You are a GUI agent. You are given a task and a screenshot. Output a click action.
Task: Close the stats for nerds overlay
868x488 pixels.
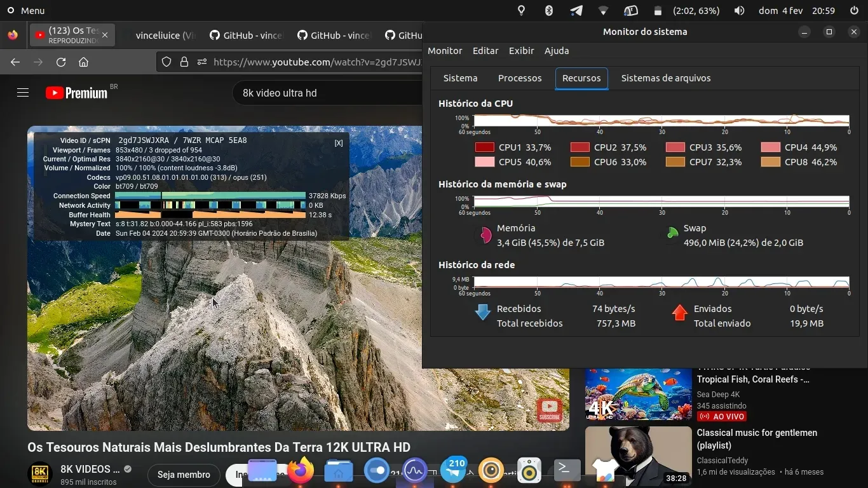339,143
